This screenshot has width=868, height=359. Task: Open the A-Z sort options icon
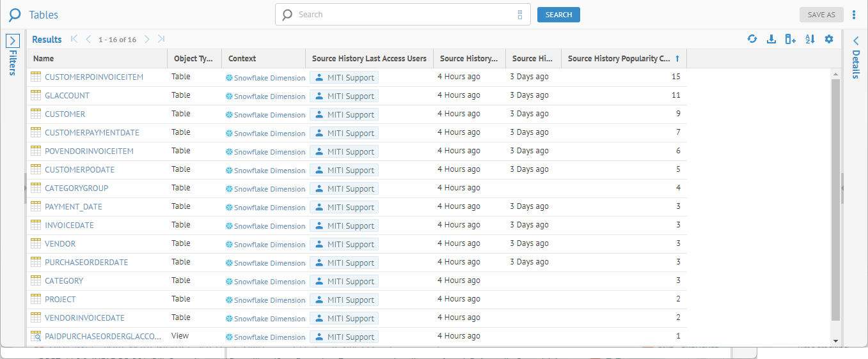810,40
